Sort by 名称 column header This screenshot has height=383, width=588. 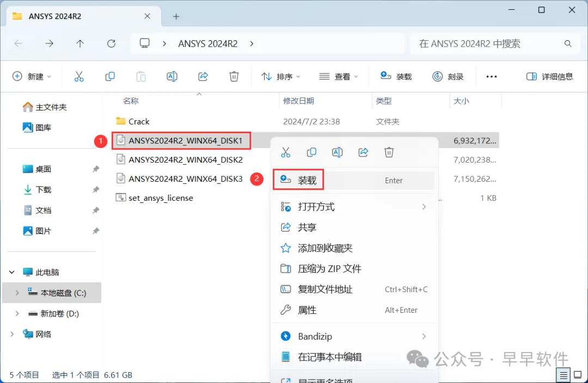(131, 101)
